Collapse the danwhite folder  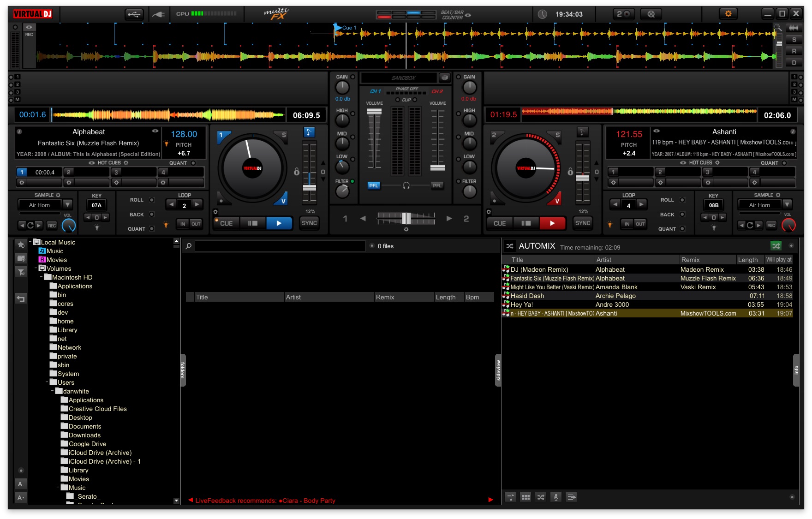(53, 391)
